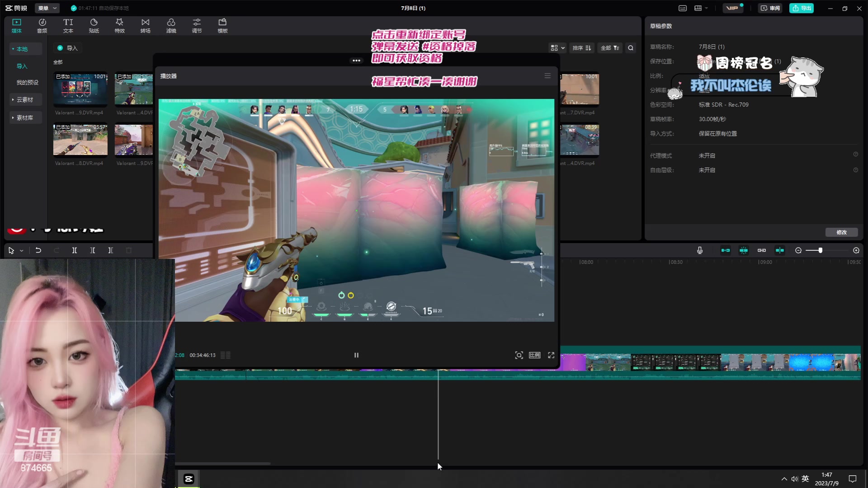Toggle preview axis

tap(780, 250)
